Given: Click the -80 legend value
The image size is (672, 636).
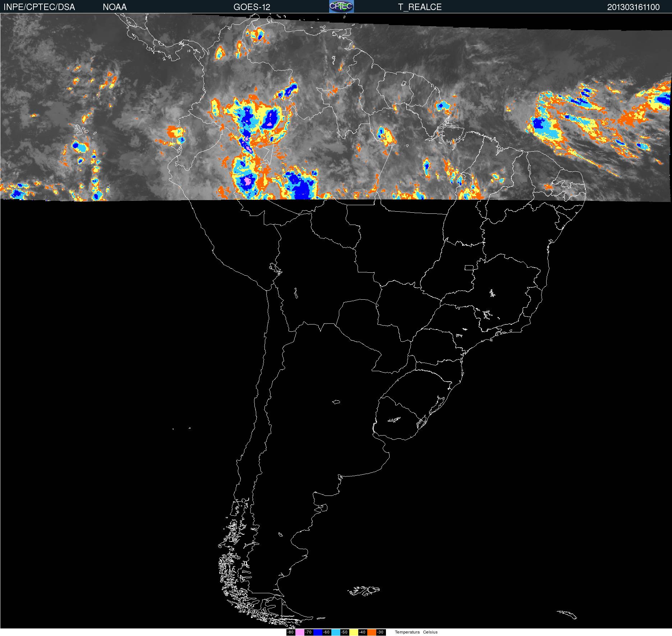Looking at the screenshot, I should pos(290,632).
